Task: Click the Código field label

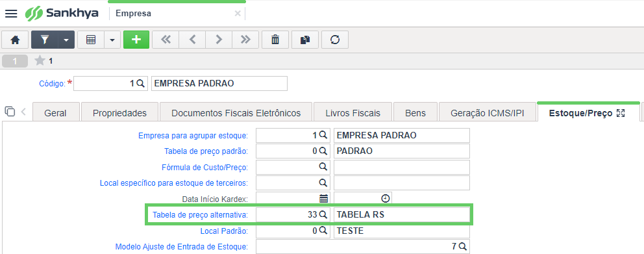Action: point(52,83)
